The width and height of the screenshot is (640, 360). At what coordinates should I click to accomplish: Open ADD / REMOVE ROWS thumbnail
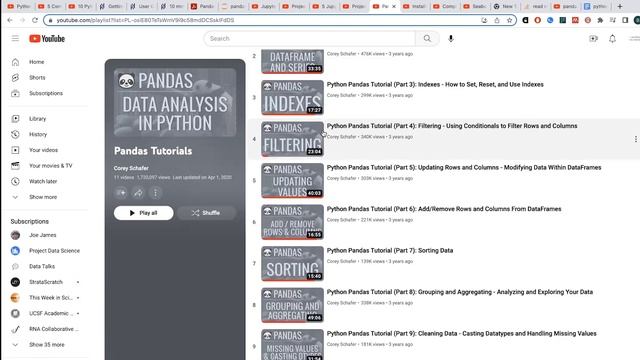pyautogui.click(x=292, y=222)
